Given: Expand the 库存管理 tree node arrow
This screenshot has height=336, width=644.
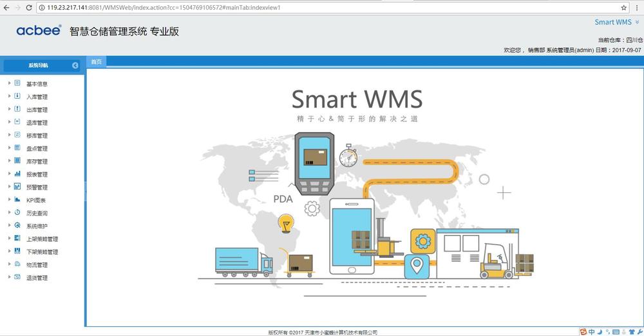Looking at the screenshot, I should pyautogui.click(x=10, y=161).
